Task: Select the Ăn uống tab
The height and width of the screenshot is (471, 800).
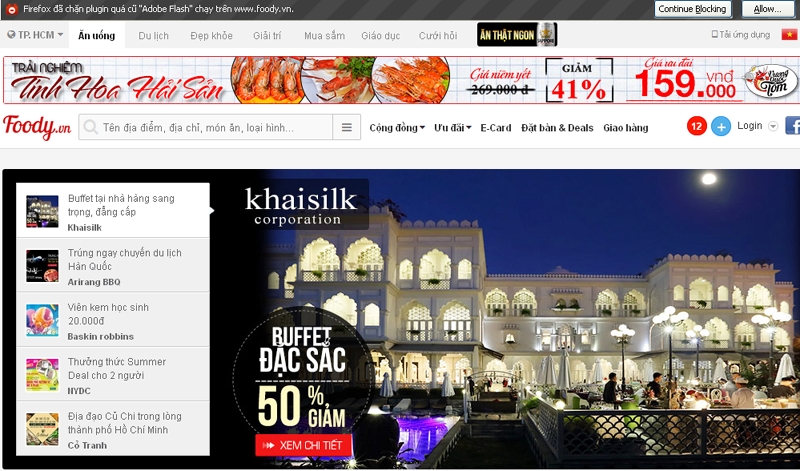Action: click(x=96, y=36)
